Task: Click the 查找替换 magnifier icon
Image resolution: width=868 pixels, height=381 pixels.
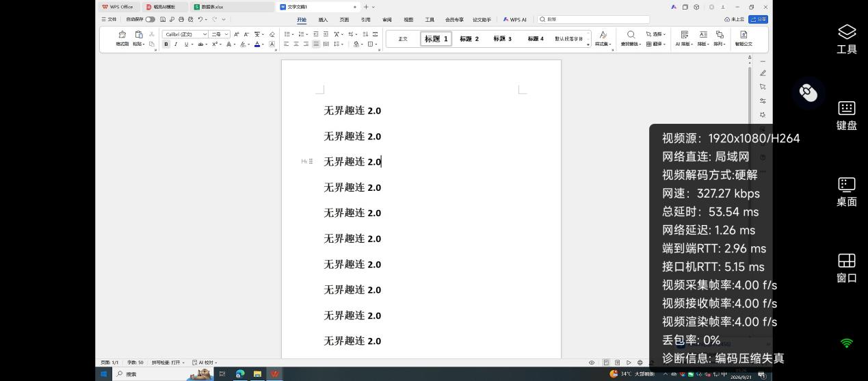Action: coord(631,34)
